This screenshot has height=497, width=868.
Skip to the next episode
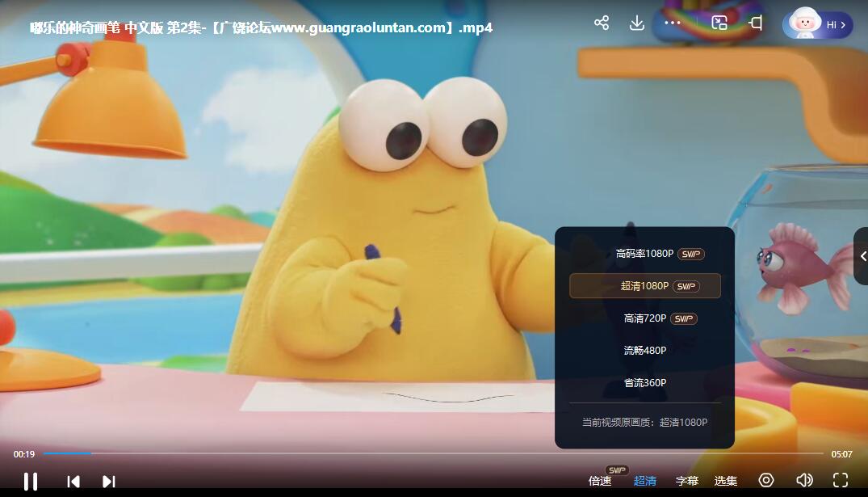109,482
